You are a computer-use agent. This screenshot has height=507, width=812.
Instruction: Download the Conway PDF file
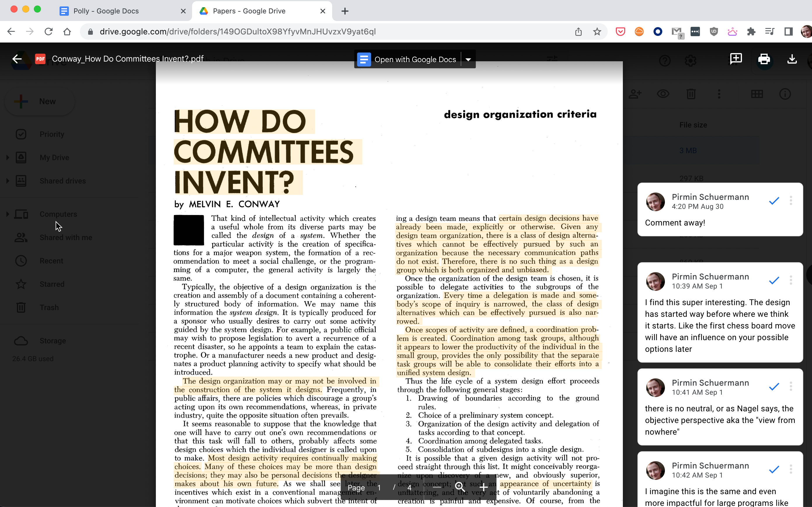(x=792, y=59)
